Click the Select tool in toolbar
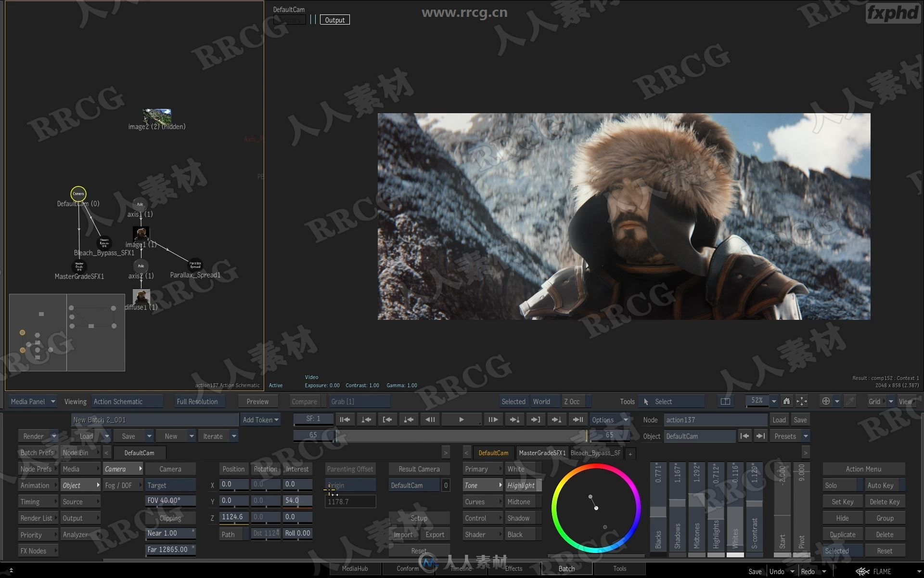 coord(665,401)
